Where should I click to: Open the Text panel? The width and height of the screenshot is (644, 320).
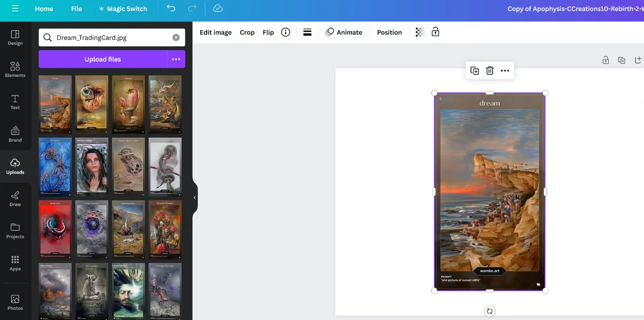coord(15,102)
